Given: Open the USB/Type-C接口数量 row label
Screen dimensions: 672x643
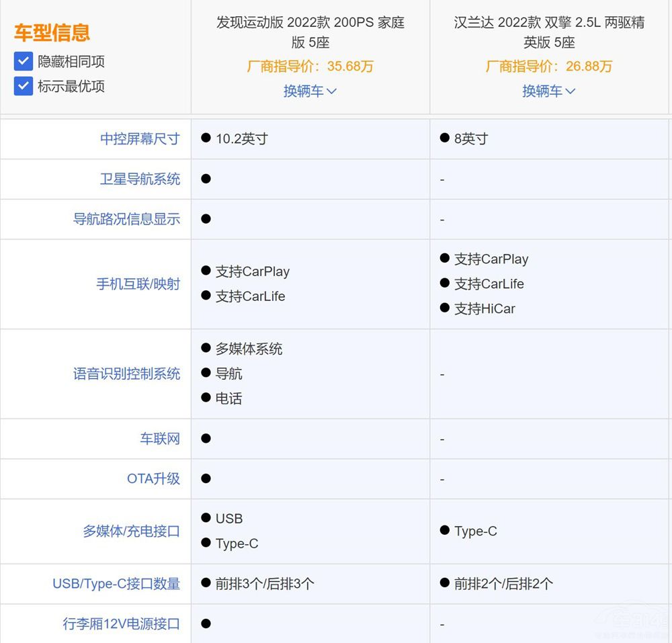Looking at the screenshot, I should point(116,584).
